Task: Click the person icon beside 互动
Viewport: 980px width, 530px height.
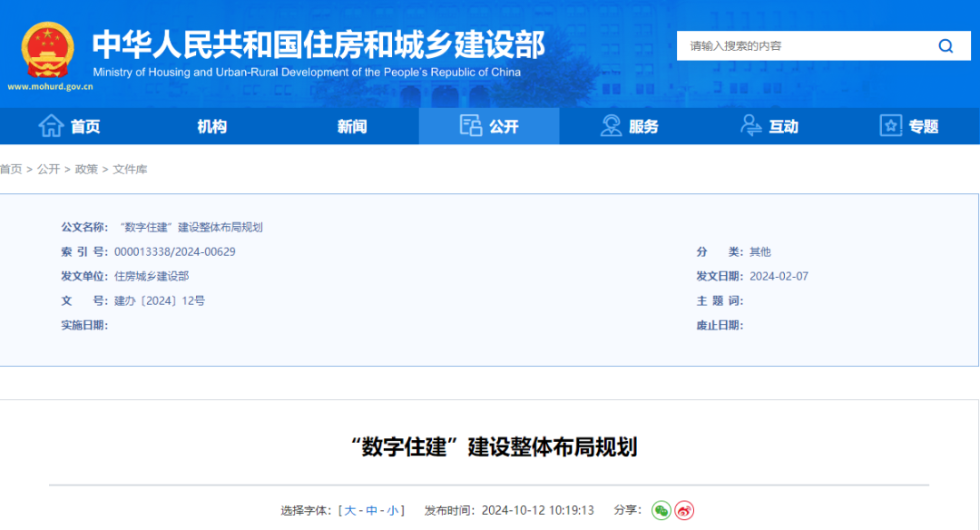Action: 751,126
